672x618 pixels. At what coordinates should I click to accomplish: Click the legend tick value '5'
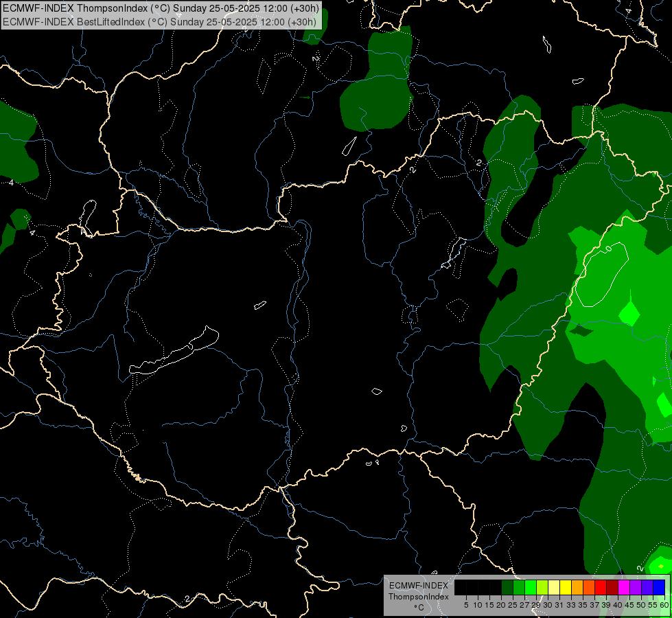(x=466, y=605)
